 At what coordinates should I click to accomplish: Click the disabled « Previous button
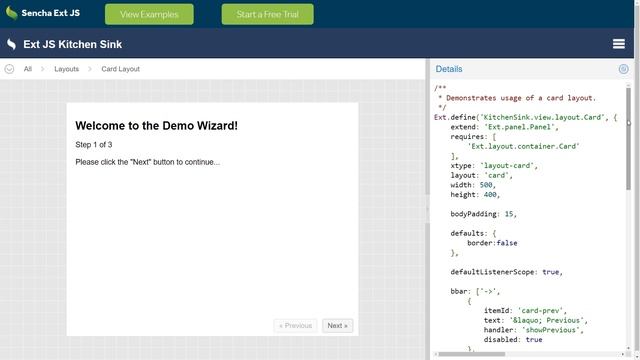296,326
